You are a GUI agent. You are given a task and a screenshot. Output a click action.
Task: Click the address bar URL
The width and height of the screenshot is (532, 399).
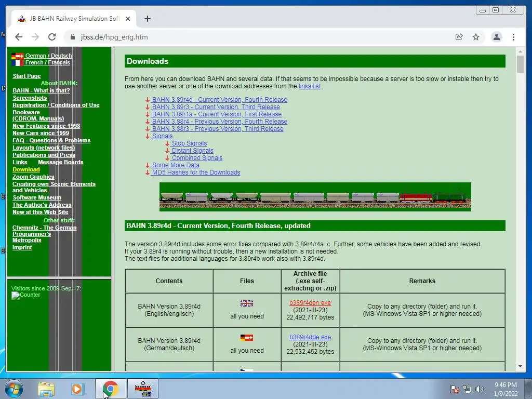[114, 37]
